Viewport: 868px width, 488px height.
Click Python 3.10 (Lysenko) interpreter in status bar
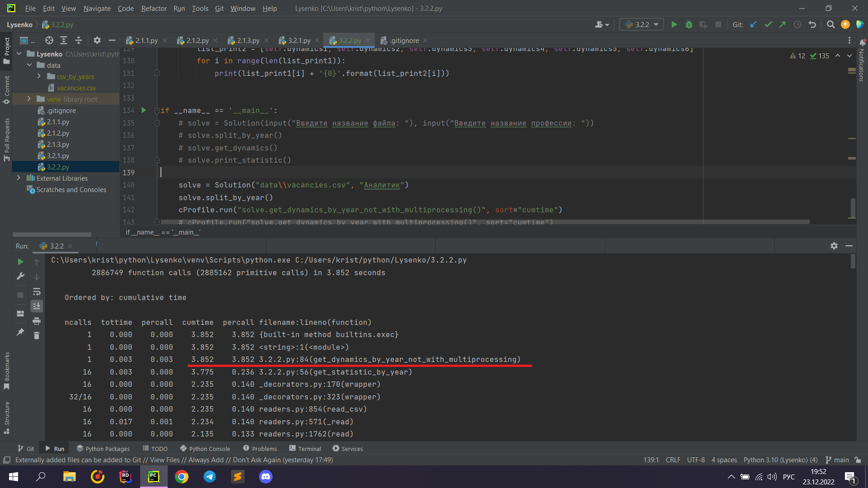pos(780,460)
